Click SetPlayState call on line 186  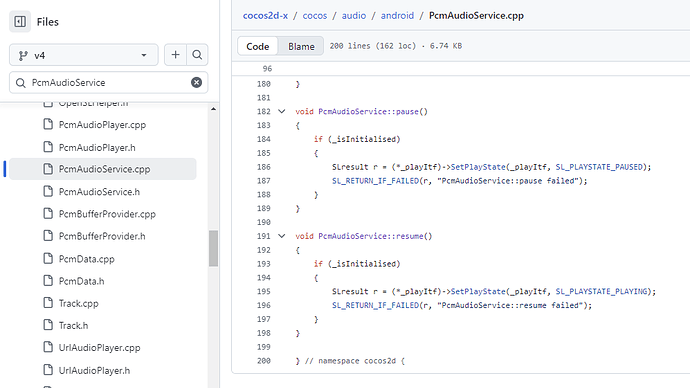point(478,167)
